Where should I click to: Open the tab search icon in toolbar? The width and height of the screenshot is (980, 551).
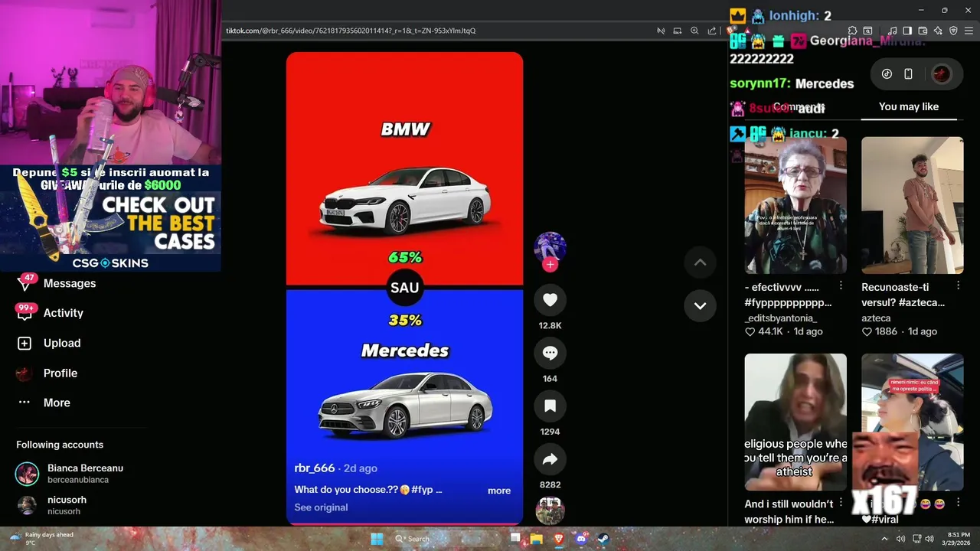(x=867, y=31)
